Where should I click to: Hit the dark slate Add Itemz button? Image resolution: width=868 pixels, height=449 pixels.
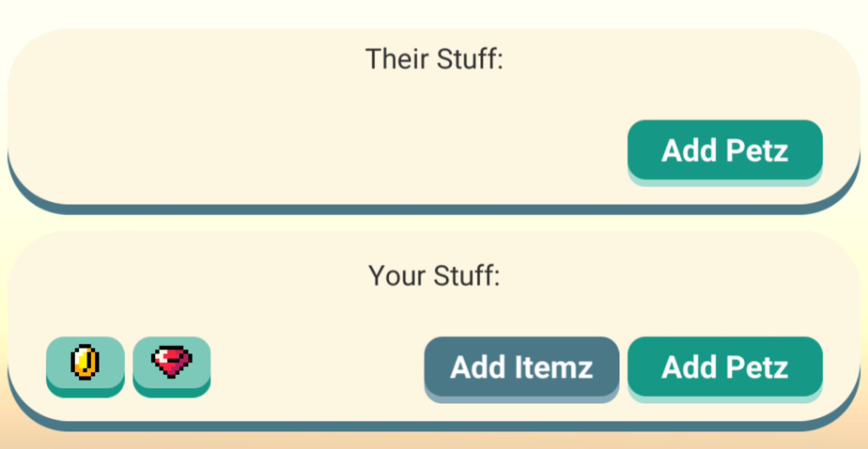521,367
